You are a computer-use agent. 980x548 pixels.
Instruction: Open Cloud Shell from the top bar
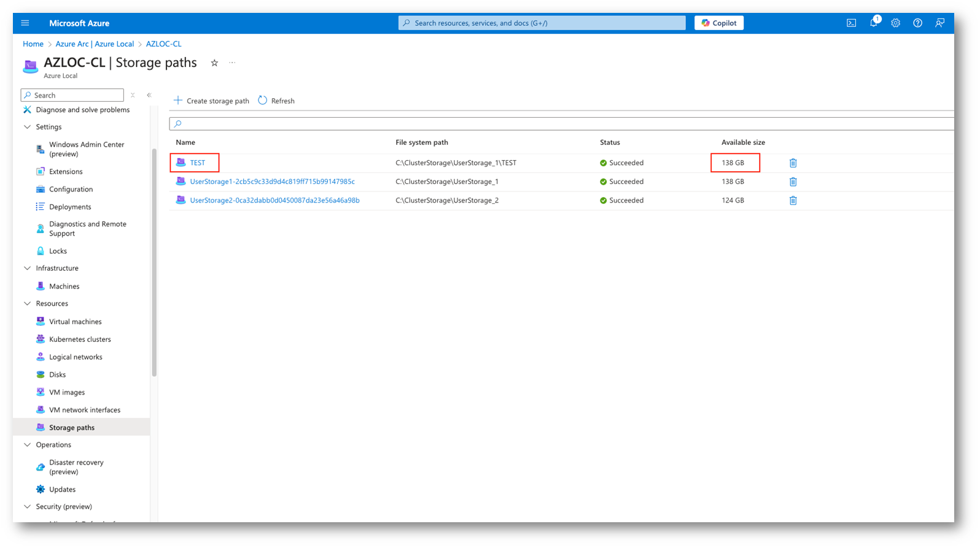(851, 23)
